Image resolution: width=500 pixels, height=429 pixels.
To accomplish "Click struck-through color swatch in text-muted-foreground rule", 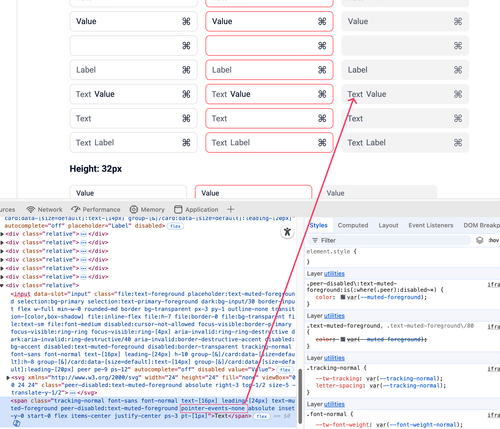I will (x=343, y=339).
